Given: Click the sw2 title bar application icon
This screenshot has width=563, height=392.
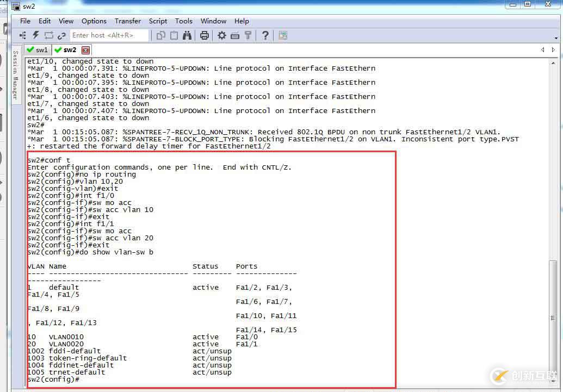Looking at the screenshot, I should pyautogui.click(x=16, y=6).
